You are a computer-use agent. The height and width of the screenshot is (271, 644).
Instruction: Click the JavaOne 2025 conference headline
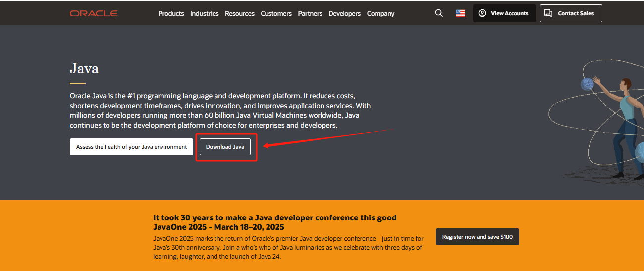tap(274, 222)
